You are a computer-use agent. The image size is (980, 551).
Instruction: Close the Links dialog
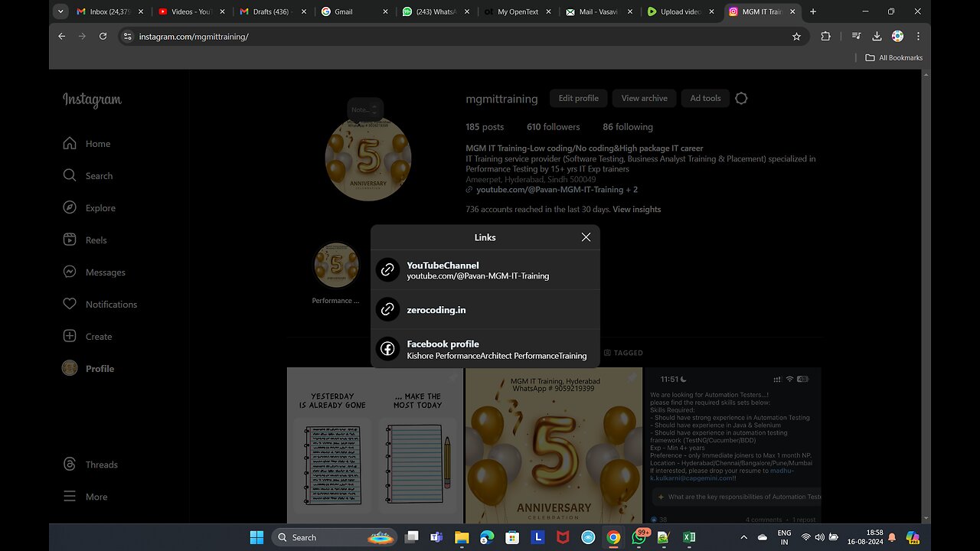(586, 237)
